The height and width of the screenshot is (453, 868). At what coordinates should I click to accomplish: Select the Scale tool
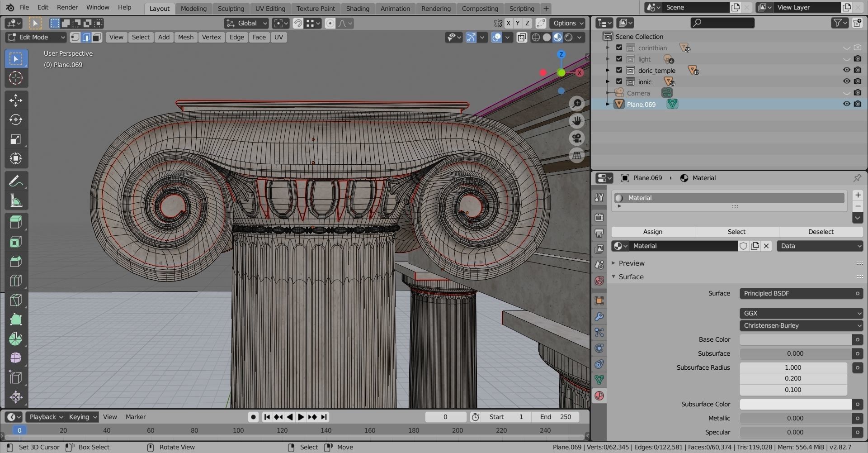(x=16, y=139)
